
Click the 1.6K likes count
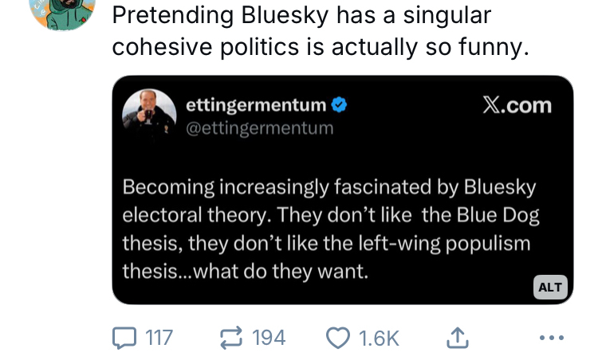click(x=378, y=338)
